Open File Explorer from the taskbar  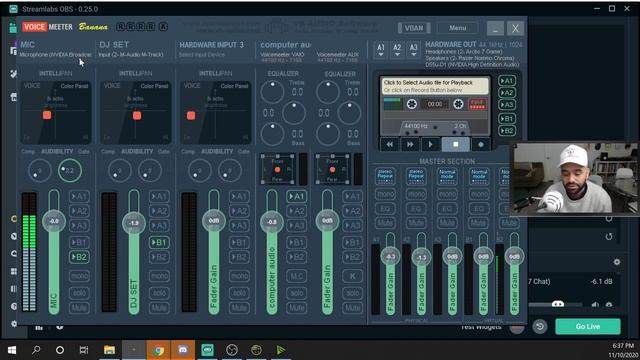(x=109, y=350)
